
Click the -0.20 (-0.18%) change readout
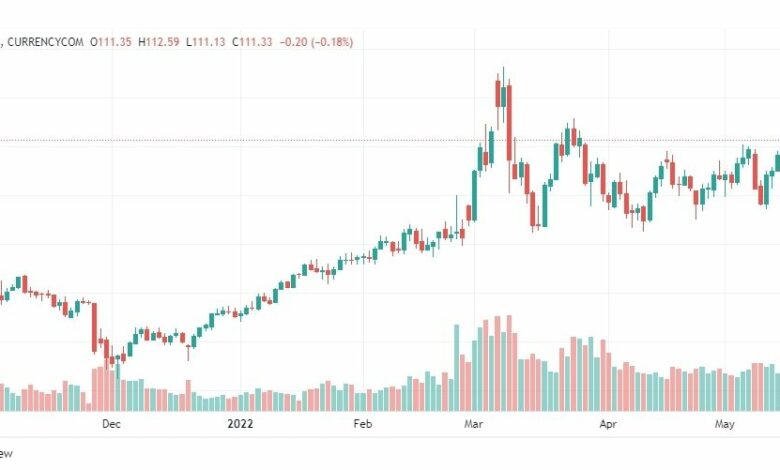316,42
